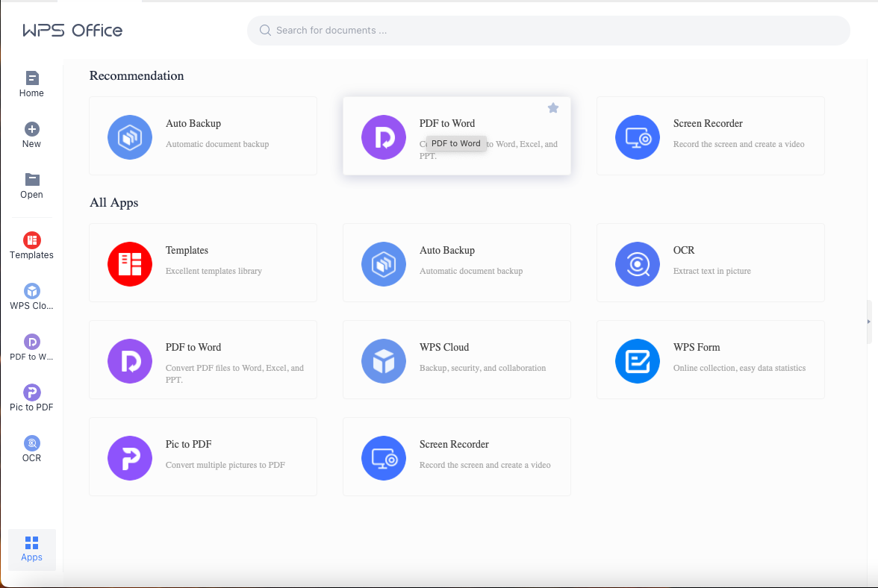Click the Pic to PDF title in All Apps
This screenshot has width=878, height=588.
[x=188, y=444]
